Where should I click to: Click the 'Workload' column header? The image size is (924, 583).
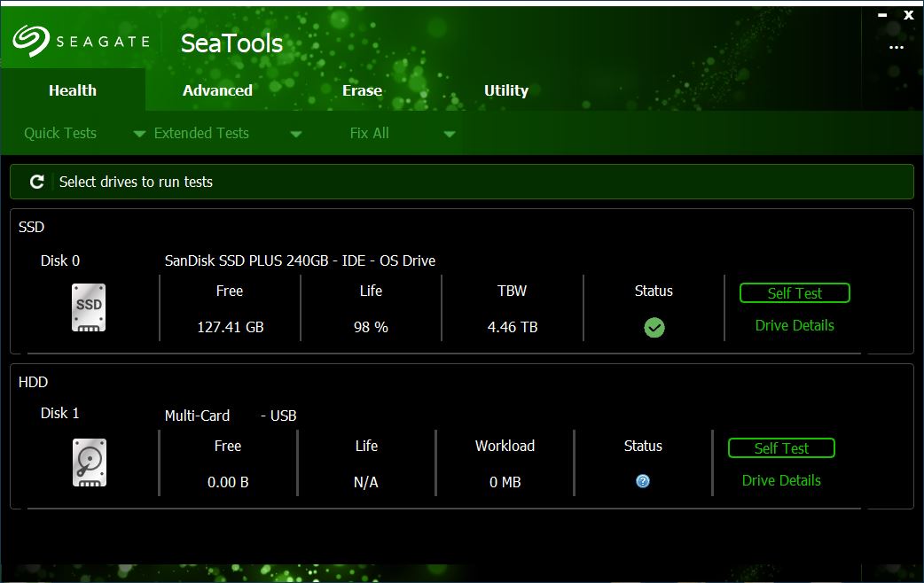(505, 446)
